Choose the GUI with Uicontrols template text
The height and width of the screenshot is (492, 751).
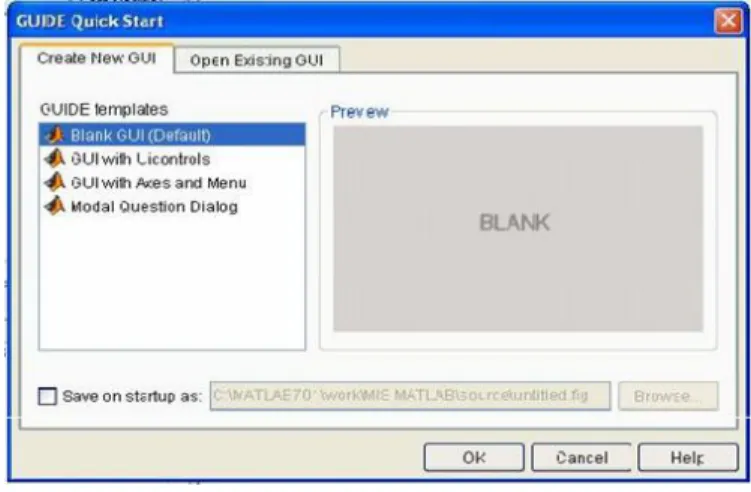tap(140, 159)
